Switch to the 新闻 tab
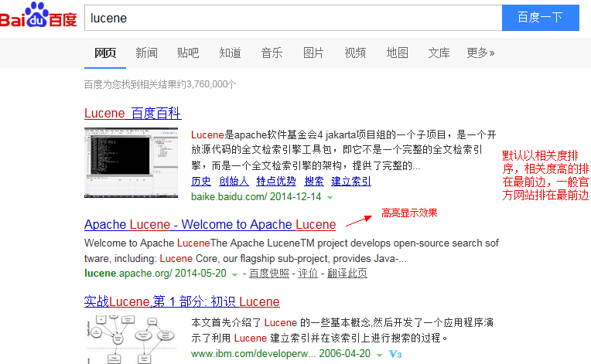Image resolution: width=591 pixels, height=364 pixels. [x=147, y=53]
